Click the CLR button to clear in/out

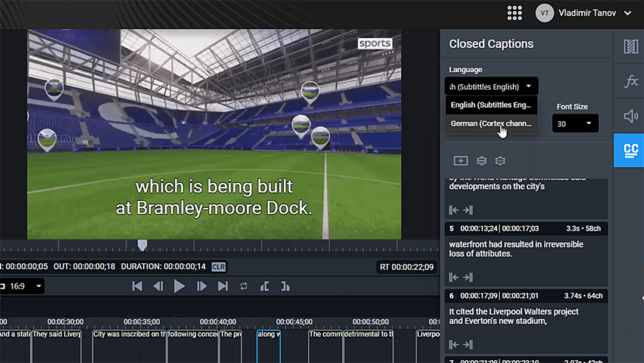(x=218, y=267)
